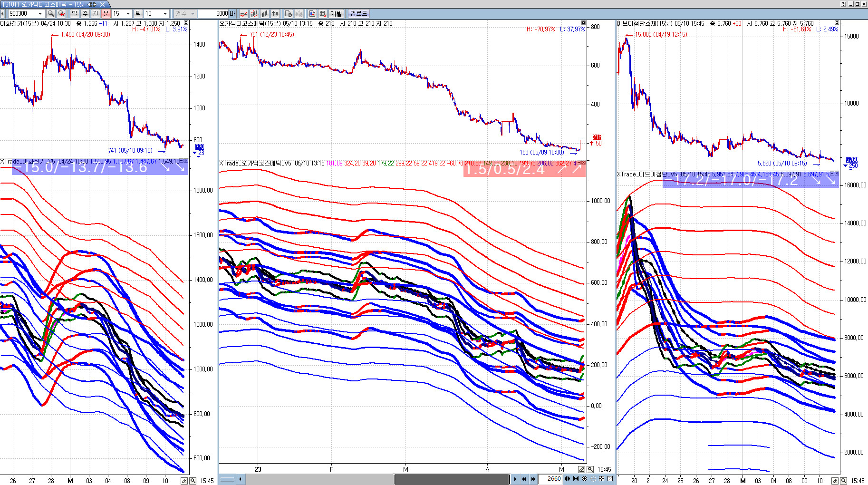Click the red line chart icon
Screen dimensions: 868x485
(x=243, y=14)
